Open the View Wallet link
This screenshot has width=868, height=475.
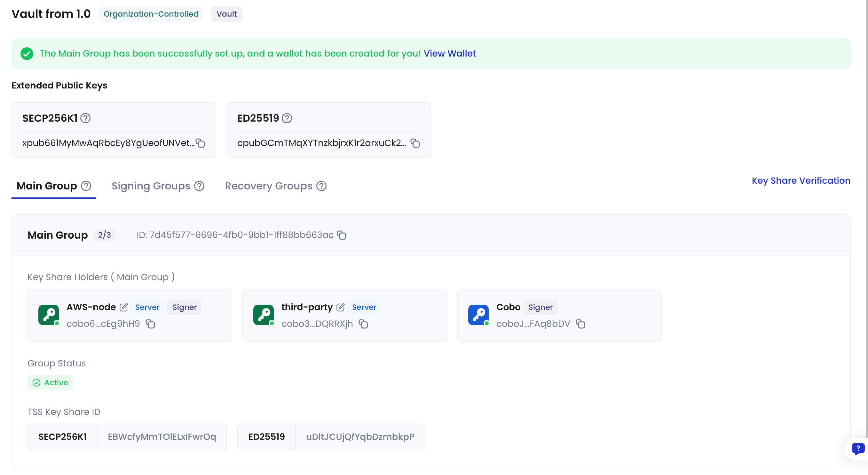pos(449,53)
